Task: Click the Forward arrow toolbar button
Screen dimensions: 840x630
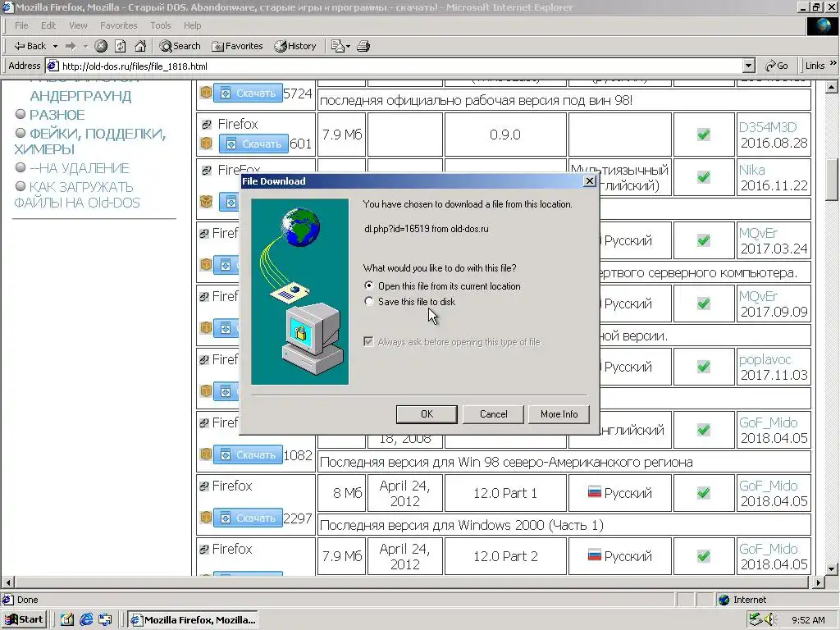Action: click(71, 46)
